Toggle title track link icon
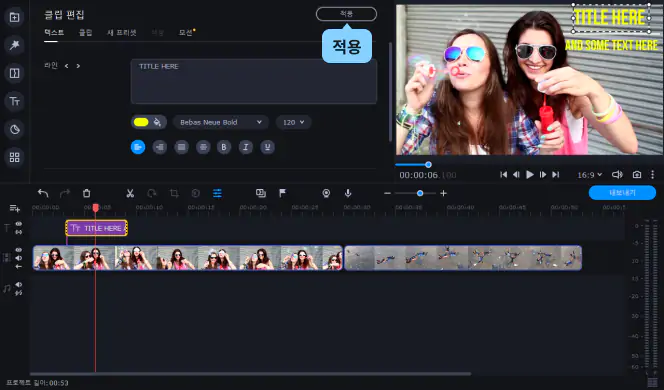This screenshot has width=664, height=390. pyautogui.click(x=19, y=232)
